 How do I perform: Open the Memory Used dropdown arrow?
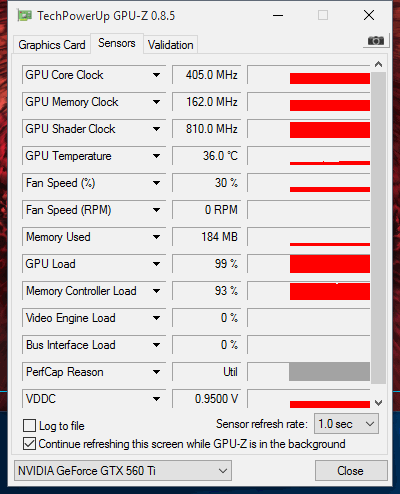[x=156, y=237]
